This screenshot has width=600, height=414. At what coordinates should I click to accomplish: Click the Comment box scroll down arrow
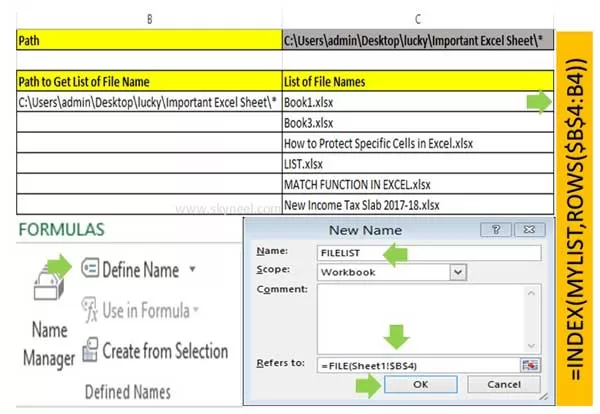[531, 346]
